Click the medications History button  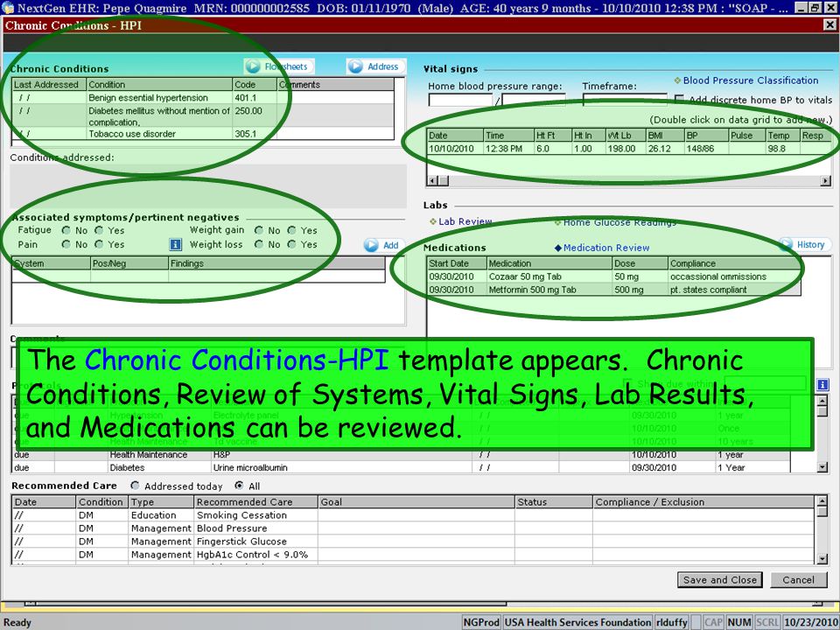click(x=805, y=245)
